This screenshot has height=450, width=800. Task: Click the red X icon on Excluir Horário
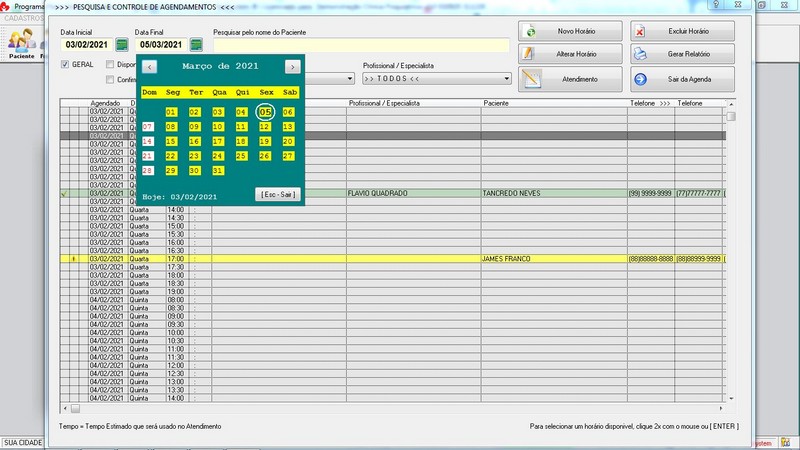tap(640, 32)
